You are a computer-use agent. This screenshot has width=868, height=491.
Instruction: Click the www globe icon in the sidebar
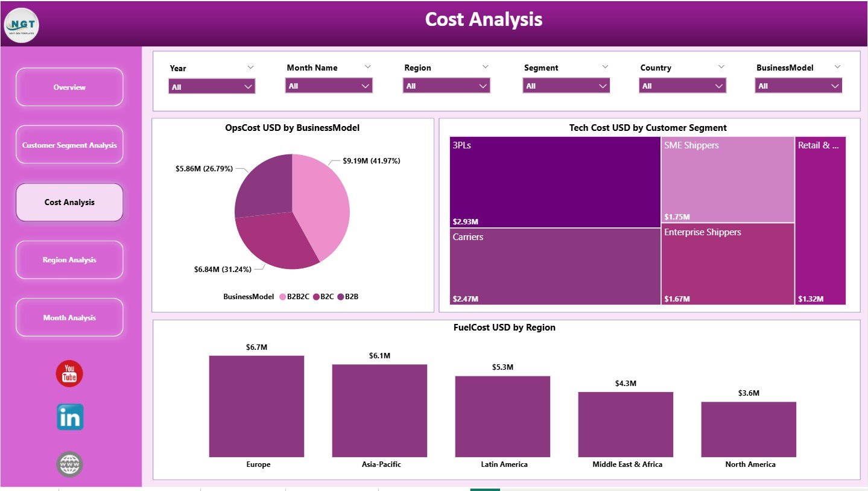(69, 464)
